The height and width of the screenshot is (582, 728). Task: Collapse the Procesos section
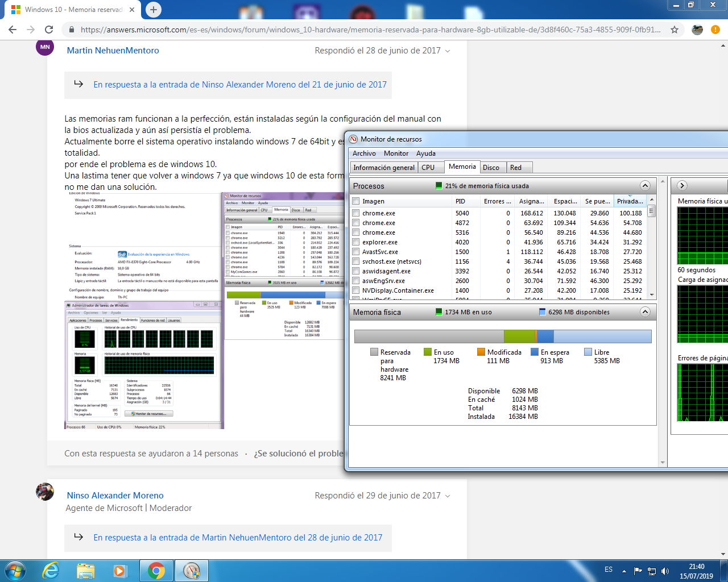[x=645, y=185]
